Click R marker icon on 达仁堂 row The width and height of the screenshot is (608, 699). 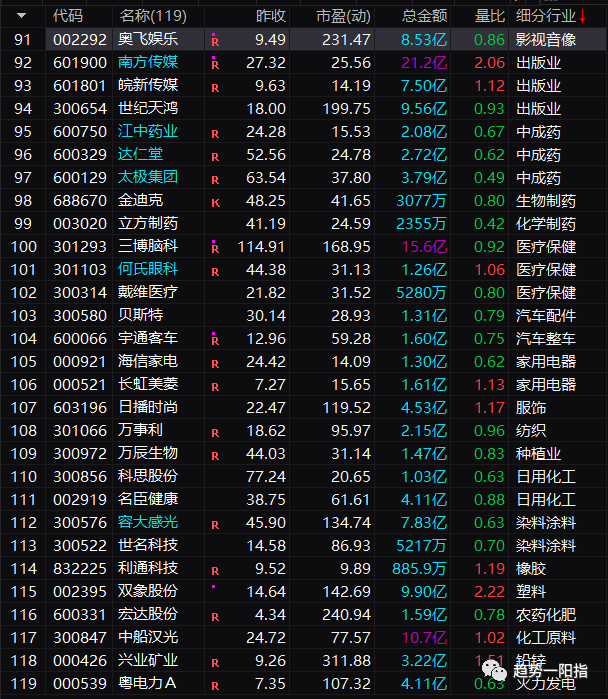pos(215,157)
